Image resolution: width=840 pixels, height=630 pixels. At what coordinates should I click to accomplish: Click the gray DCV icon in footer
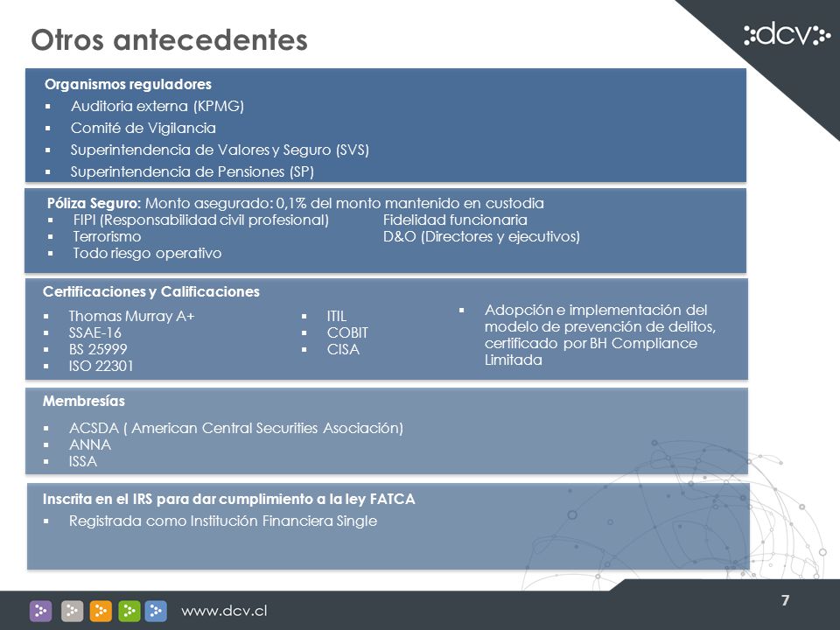(72, 611)
